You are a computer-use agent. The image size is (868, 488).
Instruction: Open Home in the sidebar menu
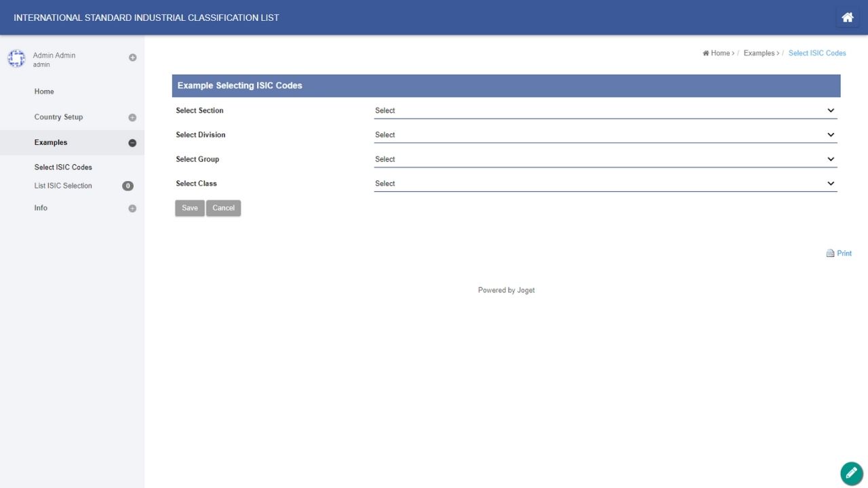(x=44, y=91)
